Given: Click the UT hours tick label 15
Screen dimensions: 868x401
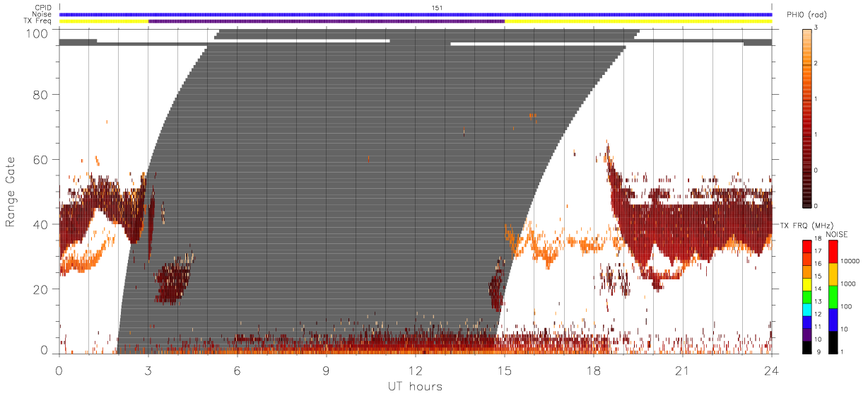Looking at the screenshot, I should (505, 370).
